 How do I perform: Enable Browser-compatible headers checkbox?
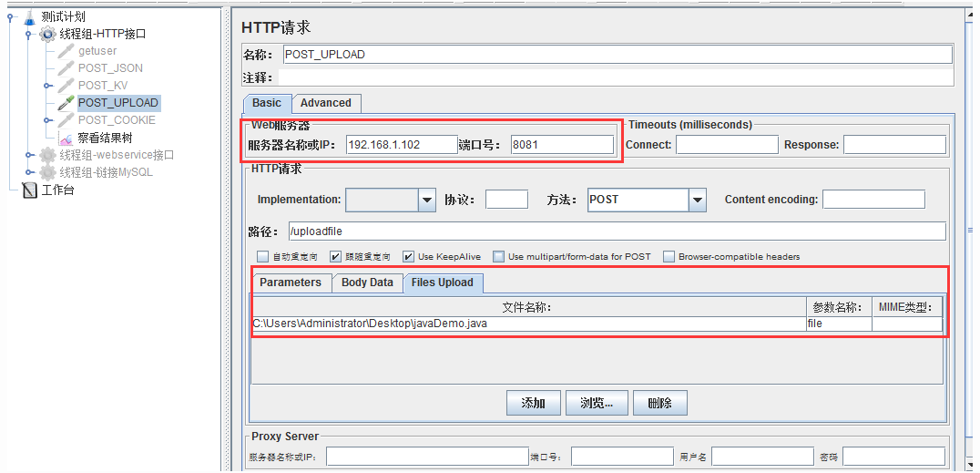[x=669, y=256]
